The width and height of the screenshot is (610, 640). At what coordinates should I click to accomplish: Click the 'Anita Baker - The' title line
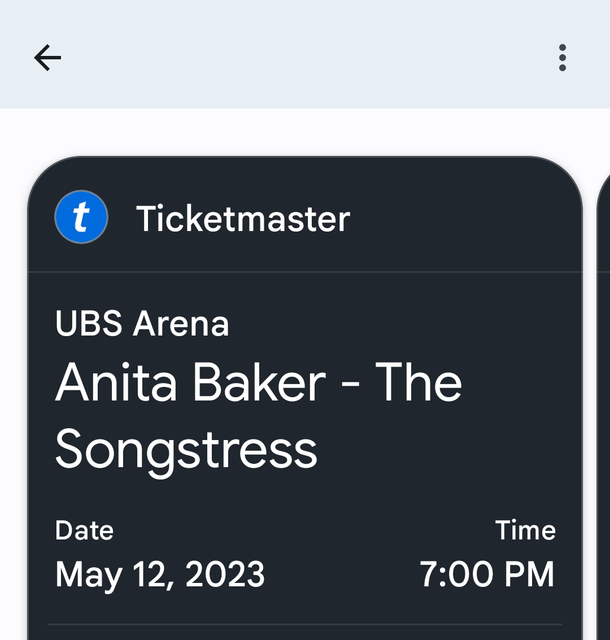coord(258,383)
